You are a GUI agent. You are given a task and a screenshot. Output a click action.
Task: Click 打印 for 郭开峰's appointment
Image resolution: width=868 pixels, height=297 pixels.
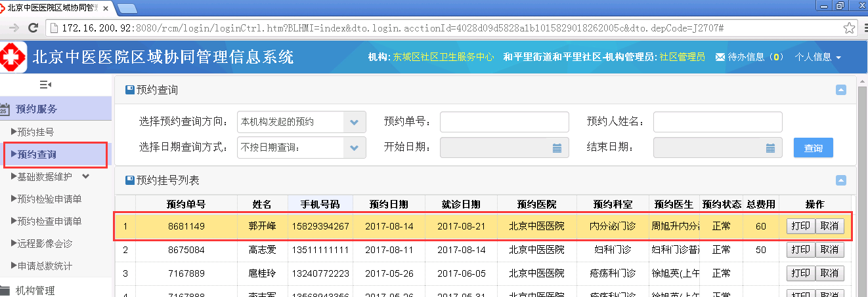click(800, 227)
